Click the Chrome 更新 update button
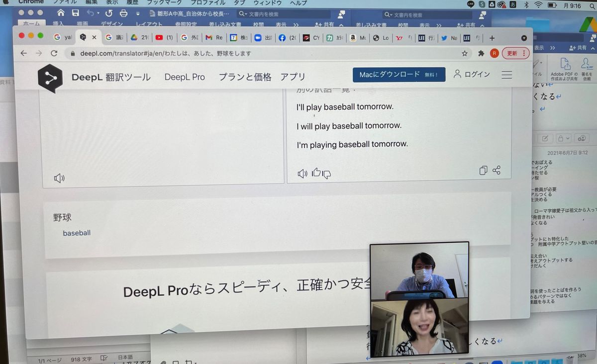 click(515, 53)
